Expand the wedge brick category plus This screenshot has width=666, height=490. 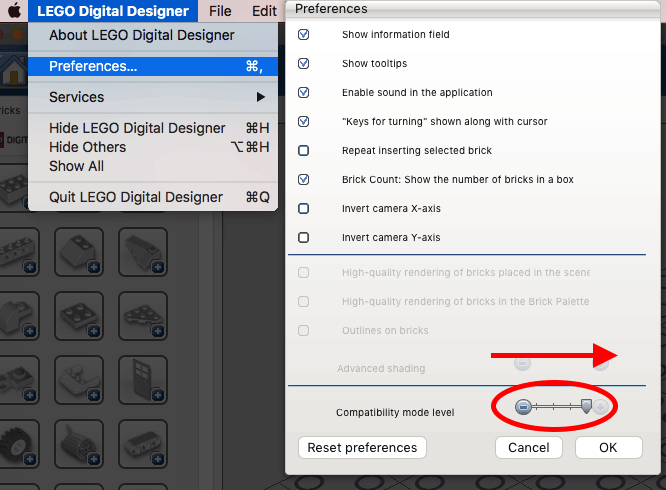point(158,267)
